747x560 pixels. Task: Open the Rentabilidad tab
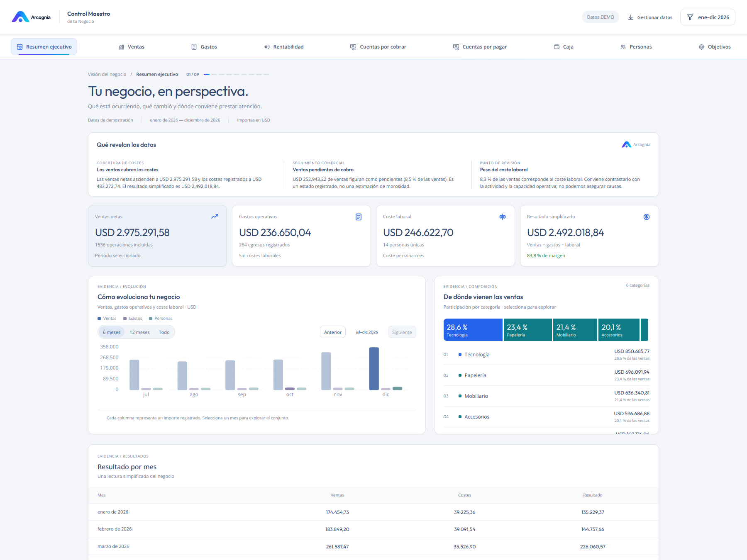[284, 47]
